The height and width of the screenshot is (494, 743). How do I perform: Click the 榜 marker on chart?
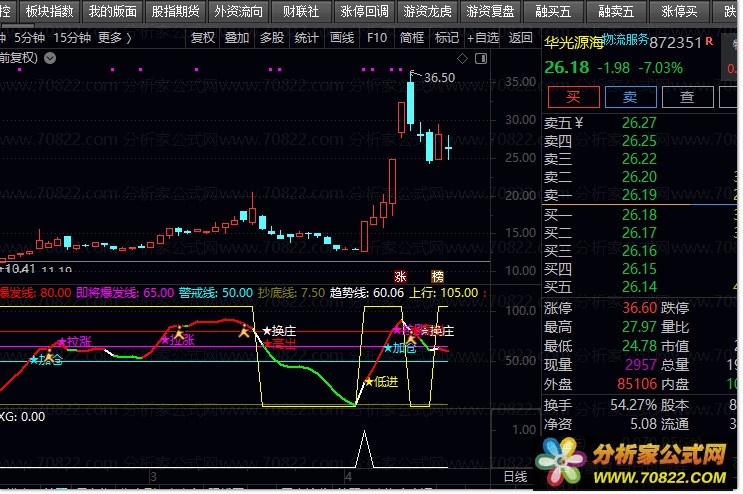(x=437, y=277)
